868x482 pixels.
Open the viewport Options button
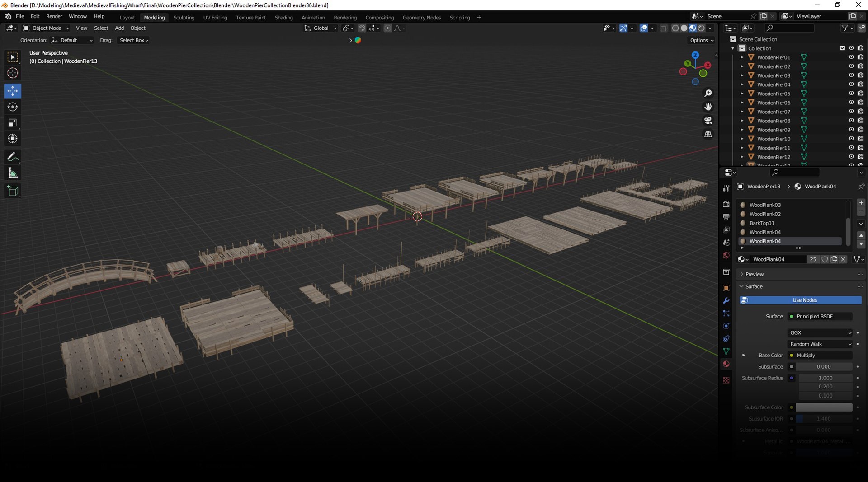[x=702, y=40]
